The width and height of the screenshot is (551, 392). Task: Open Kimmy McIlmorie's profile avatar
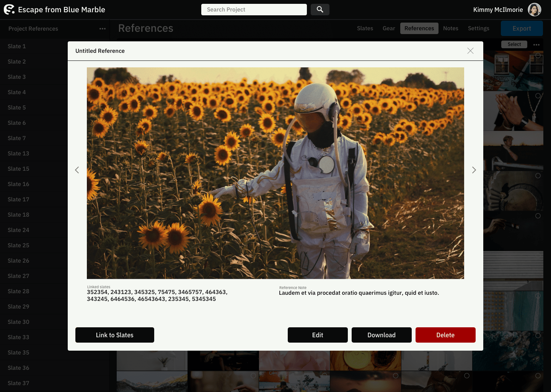(535, 10)
